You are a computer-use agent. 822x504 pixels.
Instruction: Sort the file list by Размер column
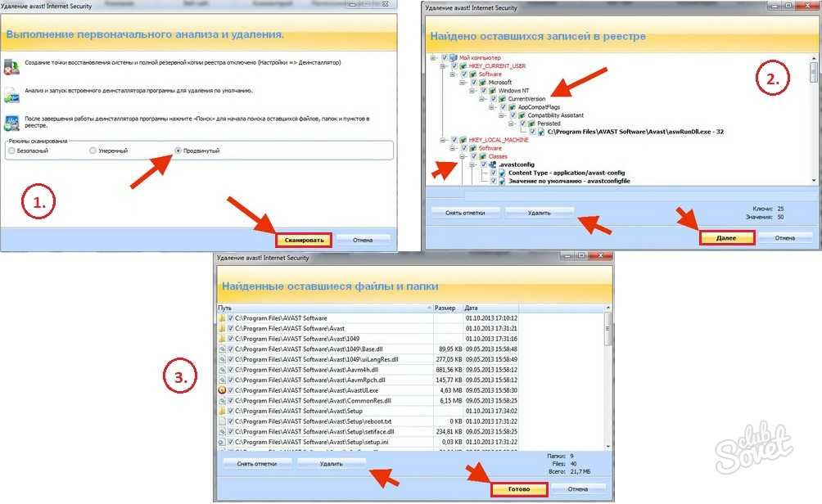447,308
